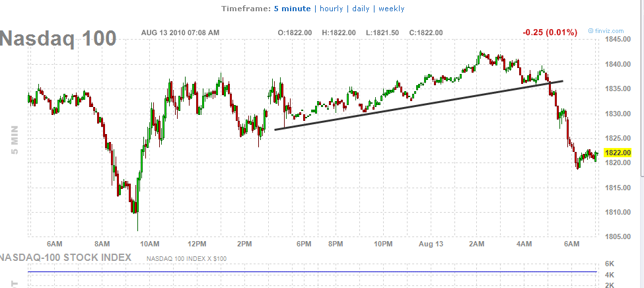Screen dimensions: 644x288
Task: Click the blue line in lower panel
Action: coord(312,272)
